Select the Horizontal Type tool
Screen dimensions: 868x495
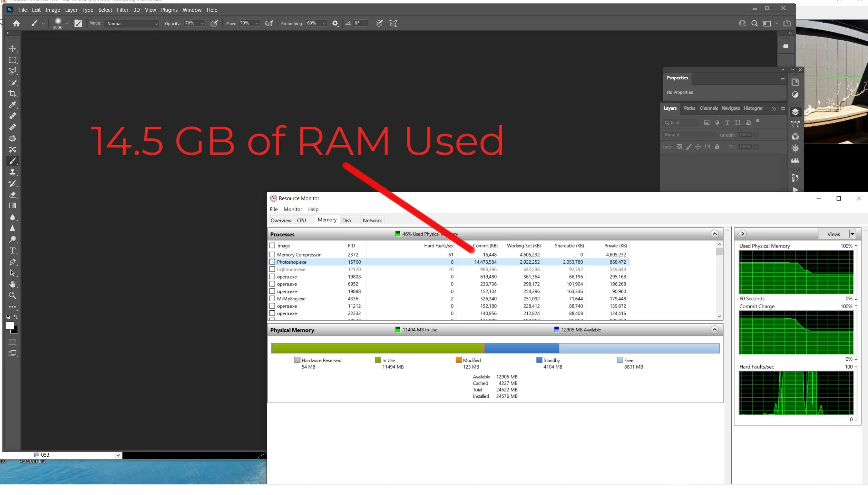pyautogui.click(x=12, y=251)
